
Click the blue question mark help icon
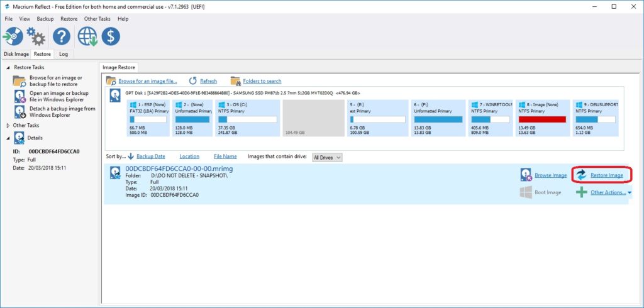[61, 36]
